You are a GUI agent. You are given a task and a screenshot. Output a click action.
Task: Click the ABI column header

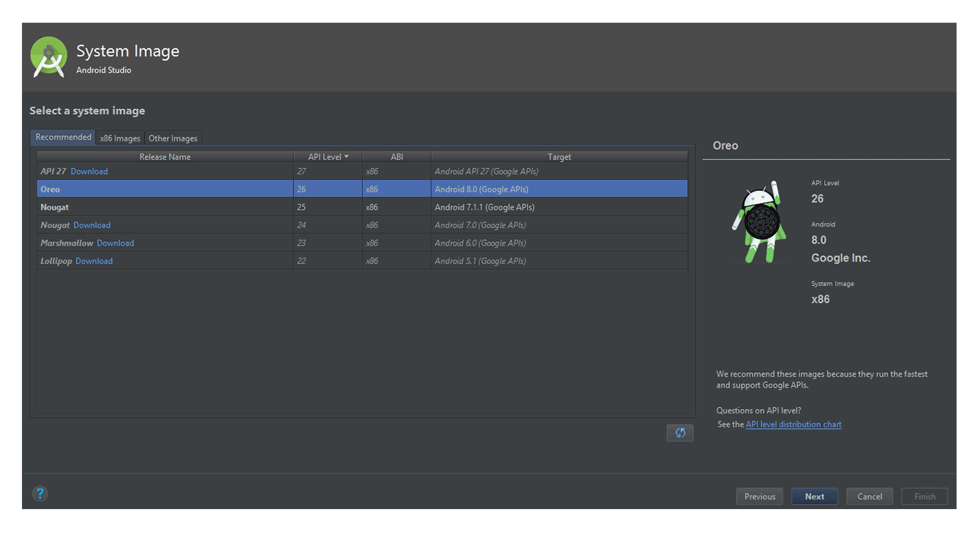tap(397, 157)
